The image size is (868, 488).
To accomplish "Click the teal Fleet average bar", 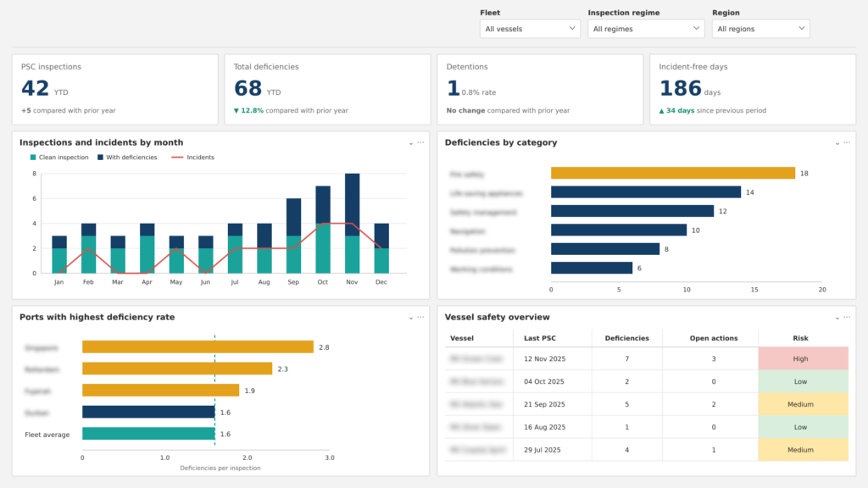I will coord(148,434).
